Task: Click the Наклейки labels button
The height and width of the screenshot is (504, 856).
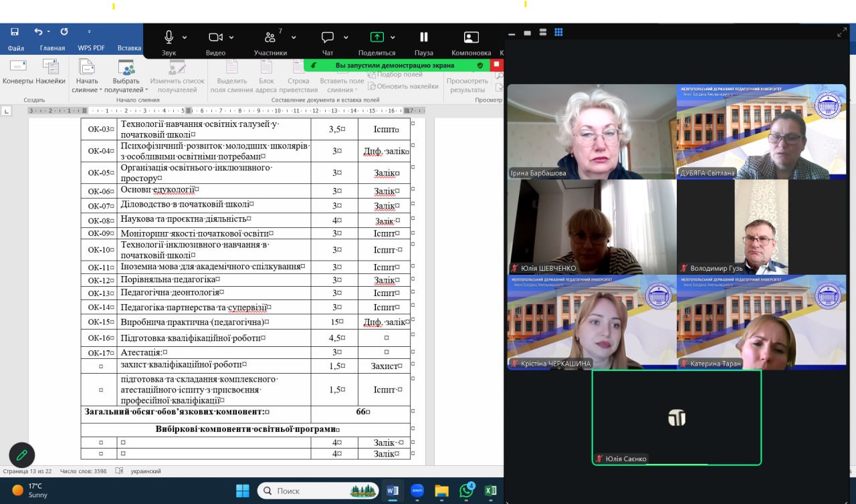Action: coord(50,72)
